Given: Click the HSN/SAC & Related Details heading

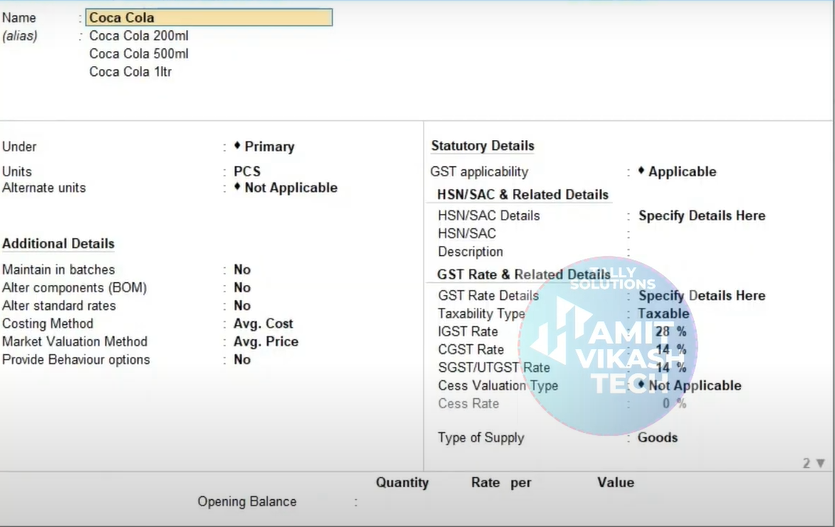Looking at the screenshot, I should point(522,195).
